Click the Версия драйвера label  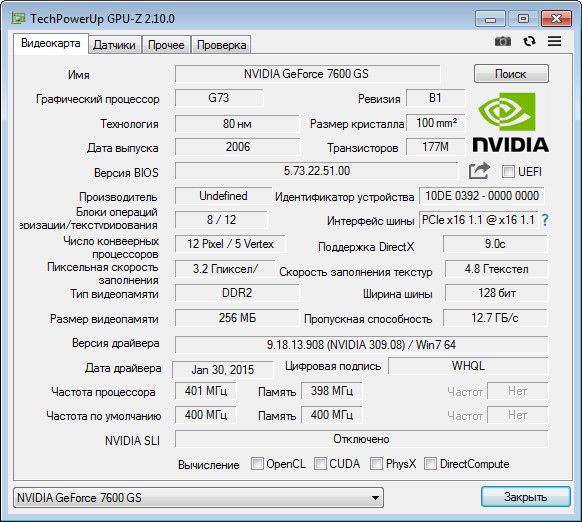[x=116, y=343]
